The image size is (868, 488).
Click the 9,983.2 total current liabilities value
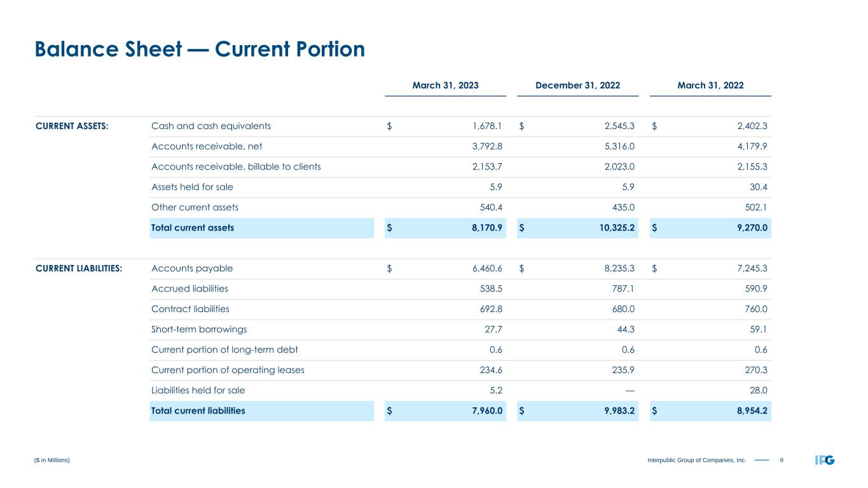tap(617, 410)
